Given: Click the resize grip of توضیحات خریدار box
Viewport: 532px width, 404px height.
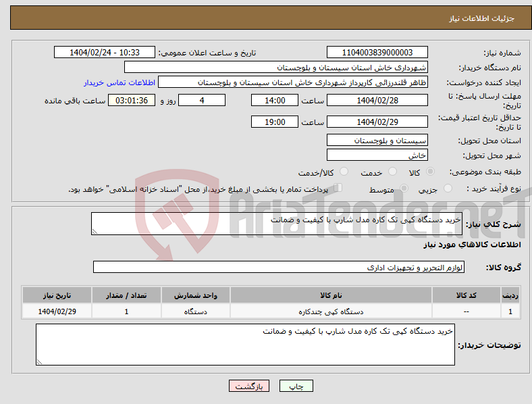Looking at the screenshot, I should point(39,362).
